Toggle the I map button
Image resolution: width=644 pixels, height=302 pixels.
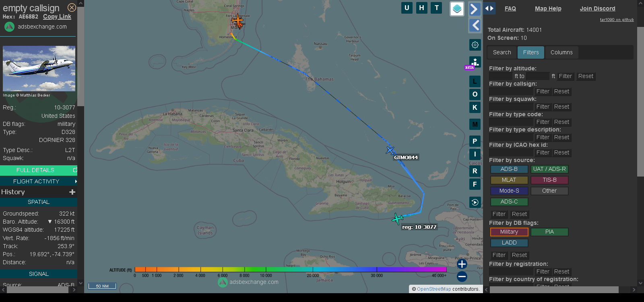pos(475,154)
